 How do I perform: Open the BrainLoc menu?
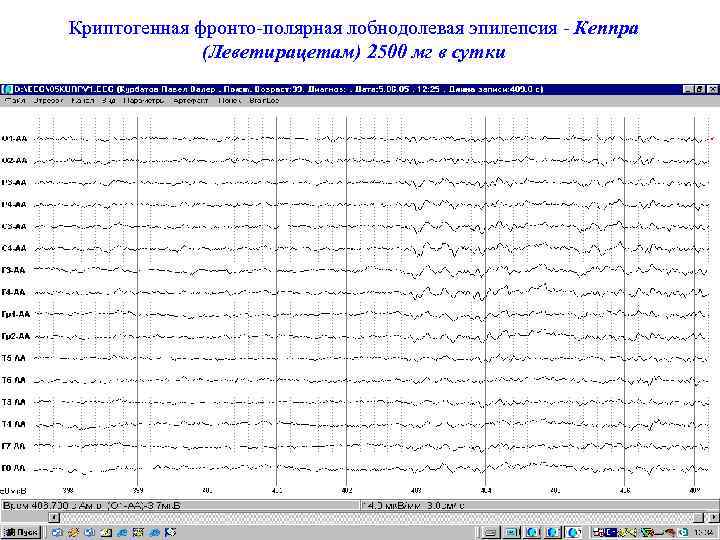coord(264,100)
